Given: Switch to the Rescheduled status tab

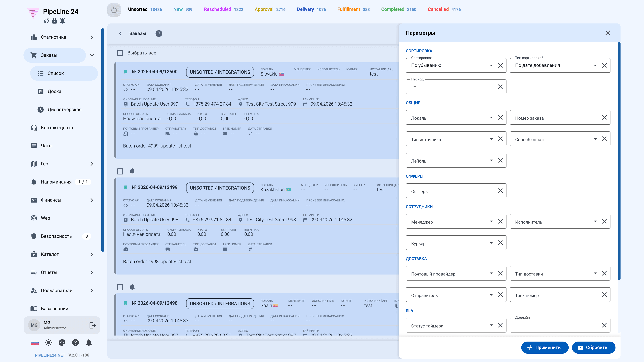Looking at the screenshot, I should click(x=223, y=9).
